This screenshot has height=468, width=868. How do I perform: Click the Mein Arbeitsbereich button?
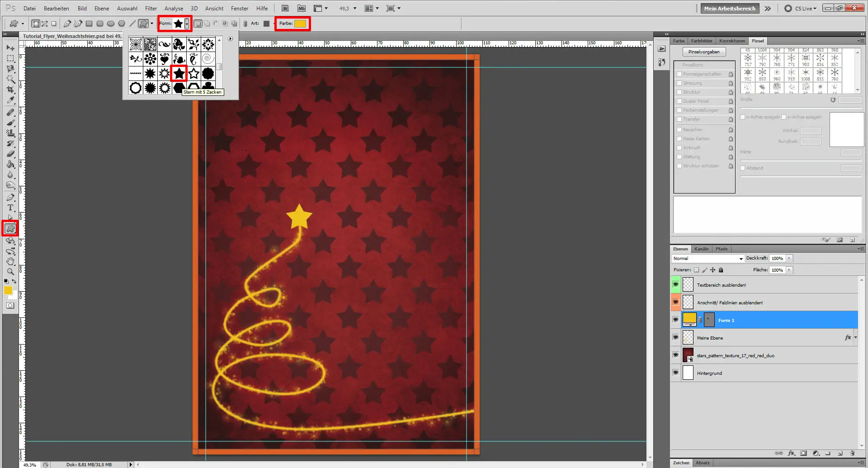pos(730,8)
